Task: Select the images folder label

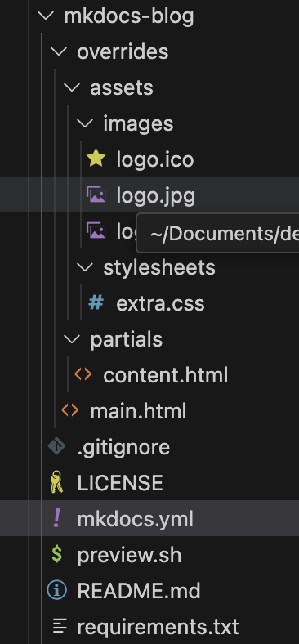Action: tap(138, 124)
